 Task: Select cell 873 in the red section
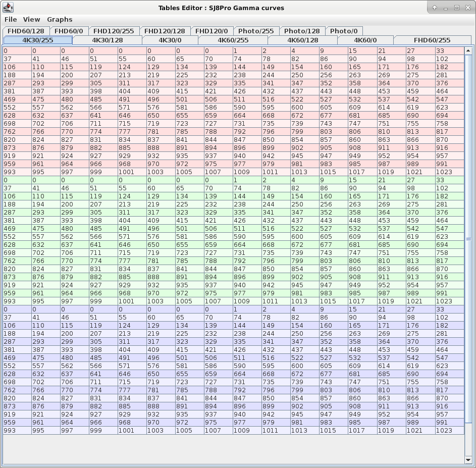coord(17,147)
